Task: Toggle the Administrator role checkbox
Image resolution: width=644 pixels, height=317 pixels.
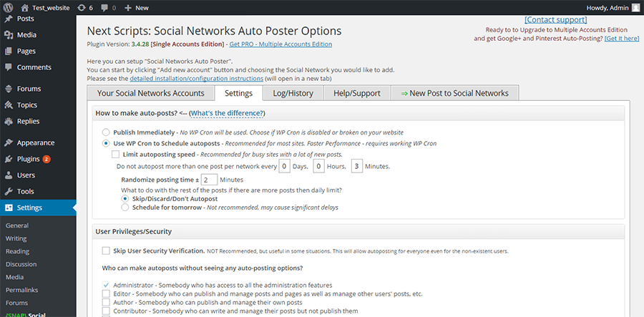Action: [x=106, y=285]
